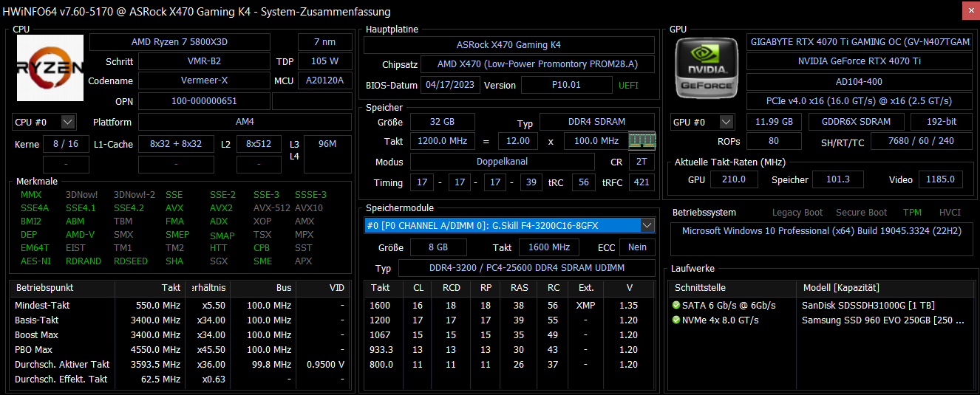Click the video clock 1185.0 field
Viewport: 980px width, 395px height.
(x=941, y=179)
